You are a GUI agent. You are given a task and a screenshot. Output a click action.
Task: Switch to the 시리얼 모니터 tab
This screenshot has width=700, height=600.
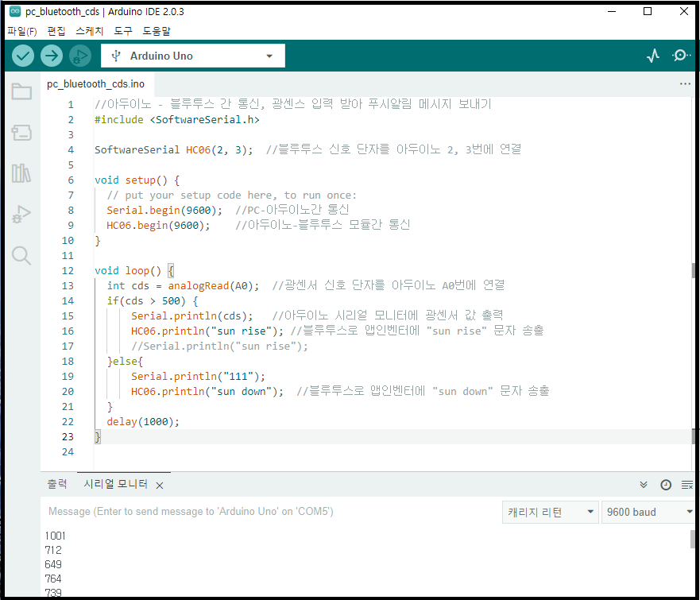coord(116,485)
